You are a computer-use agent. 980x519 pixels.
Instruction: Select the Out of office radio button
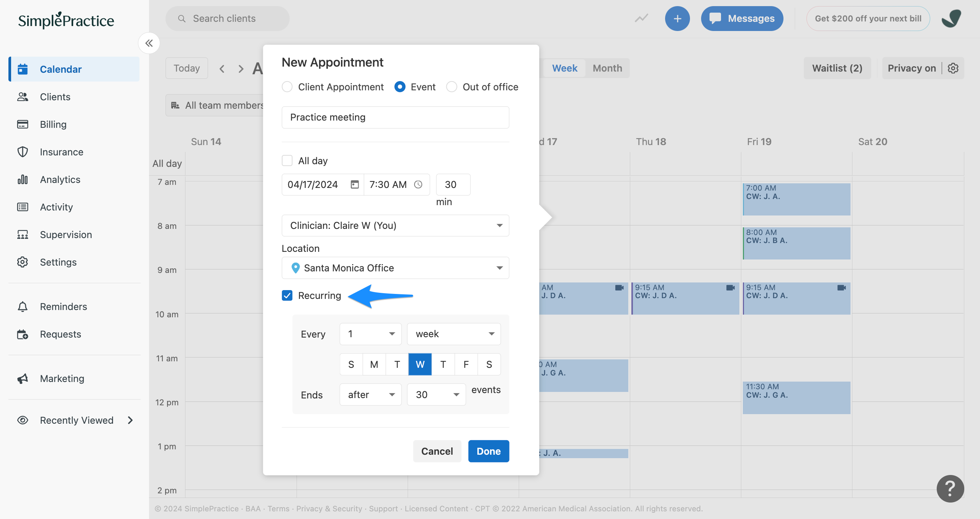452,87
